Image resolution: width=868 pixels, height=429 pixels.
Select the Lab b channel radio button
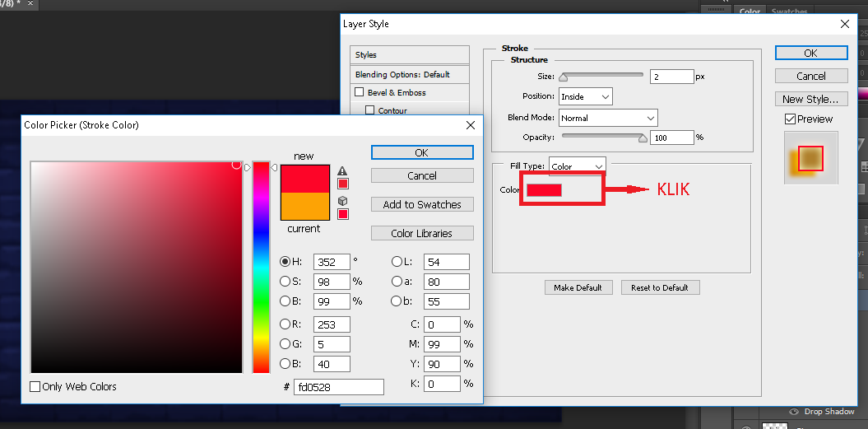point(397,301)
